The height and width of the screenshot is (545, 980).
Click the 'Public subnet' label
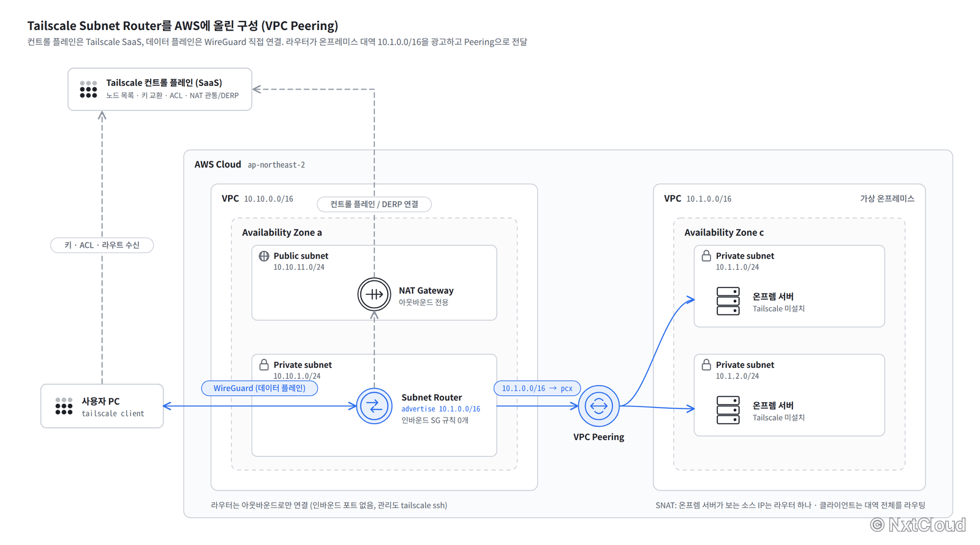tap(301, 256)
